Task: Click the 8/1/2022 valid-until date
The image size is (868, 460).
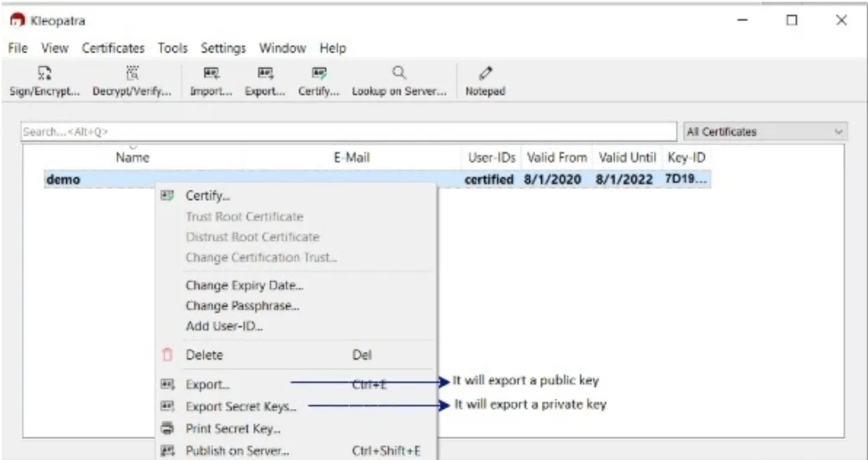Action: (x=624, y=179)
